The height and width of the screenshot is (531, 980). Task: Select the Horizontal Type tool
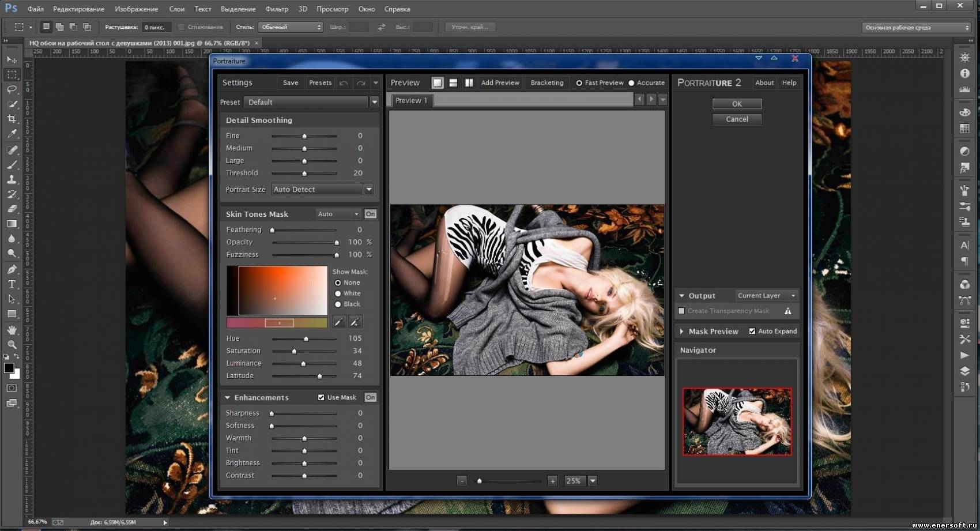[12, 284]
